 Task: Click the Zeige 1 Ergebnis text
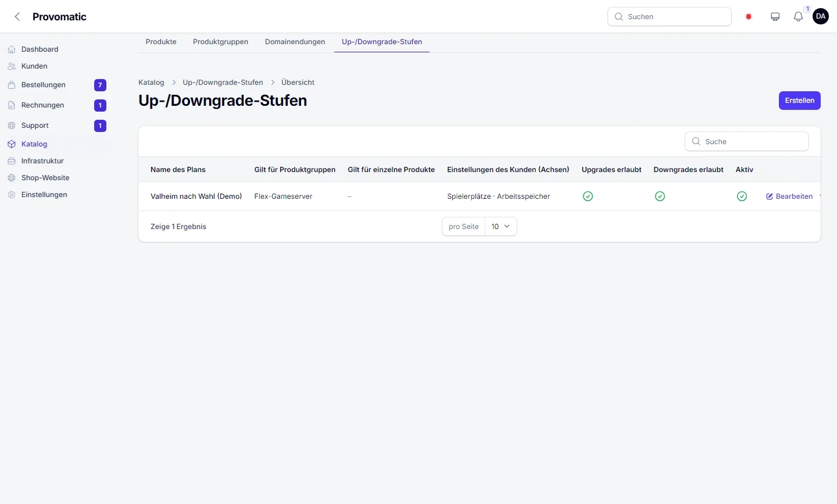tap(178, 227)
